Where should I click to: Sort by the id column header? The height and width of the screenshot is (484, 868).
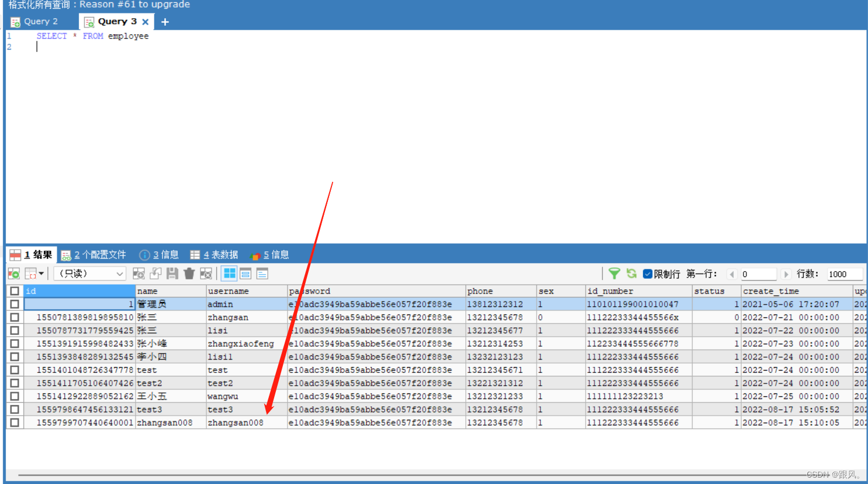[x=79, y=291]
